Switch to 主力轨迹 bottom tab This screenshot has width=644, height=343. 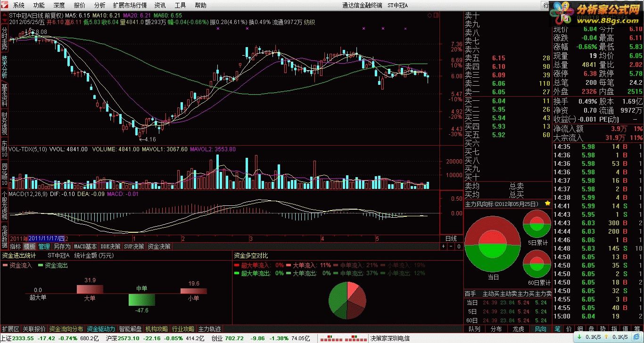210,329
